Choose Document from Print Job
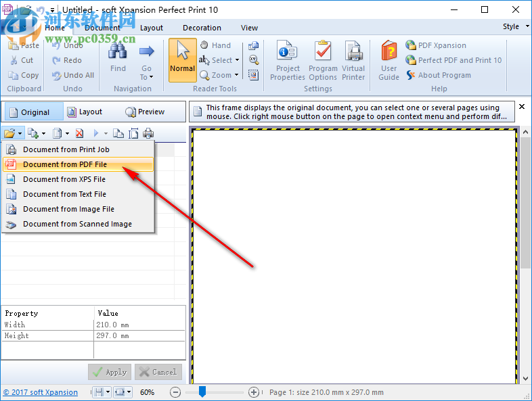Screen dimensions: 532x401 coord(78,149)
